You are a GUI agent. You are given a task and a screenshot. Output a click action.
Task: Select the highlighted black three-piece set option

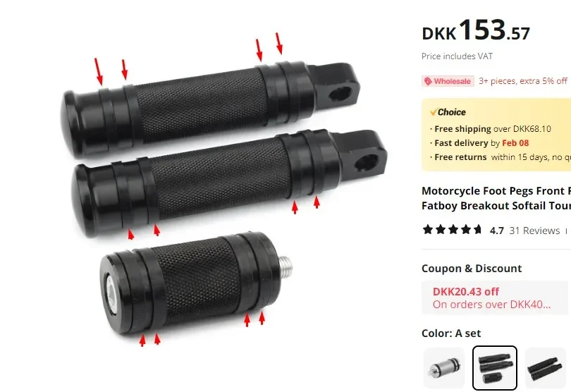495,367
